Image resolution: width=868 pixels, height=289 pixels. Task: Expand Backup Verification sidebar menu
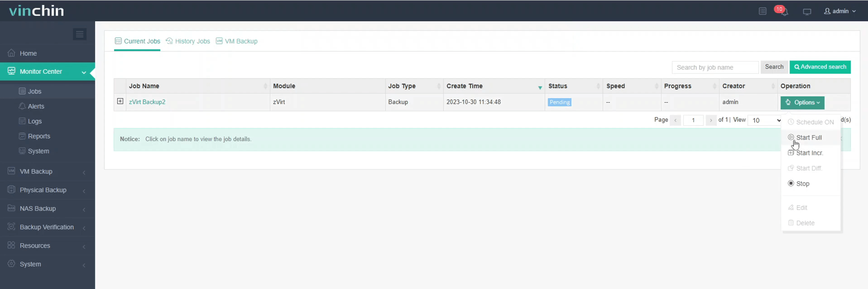coord(48,227)
